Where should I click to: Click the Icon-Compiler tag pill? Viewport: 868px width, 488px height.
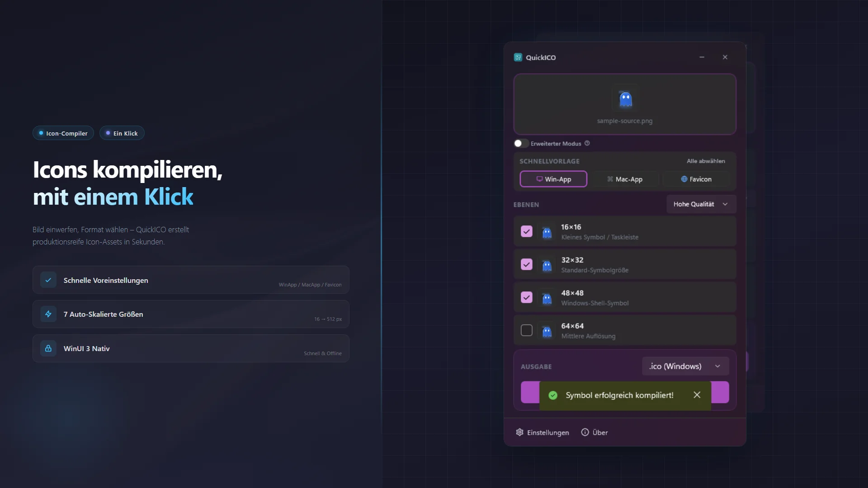(63, 133)
